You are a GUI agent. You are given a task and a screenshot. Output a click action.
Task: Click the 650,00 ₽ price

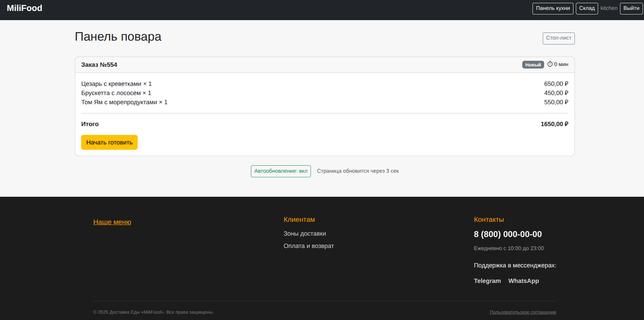(556, 84)
